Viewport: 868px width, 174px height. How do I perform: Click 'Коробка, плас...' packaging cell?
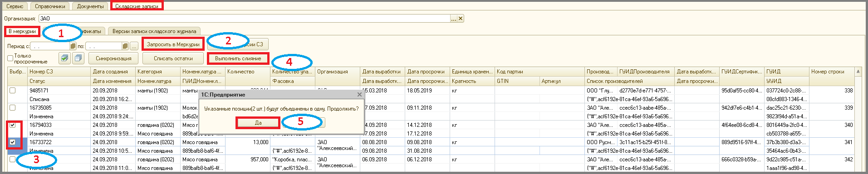293,159
